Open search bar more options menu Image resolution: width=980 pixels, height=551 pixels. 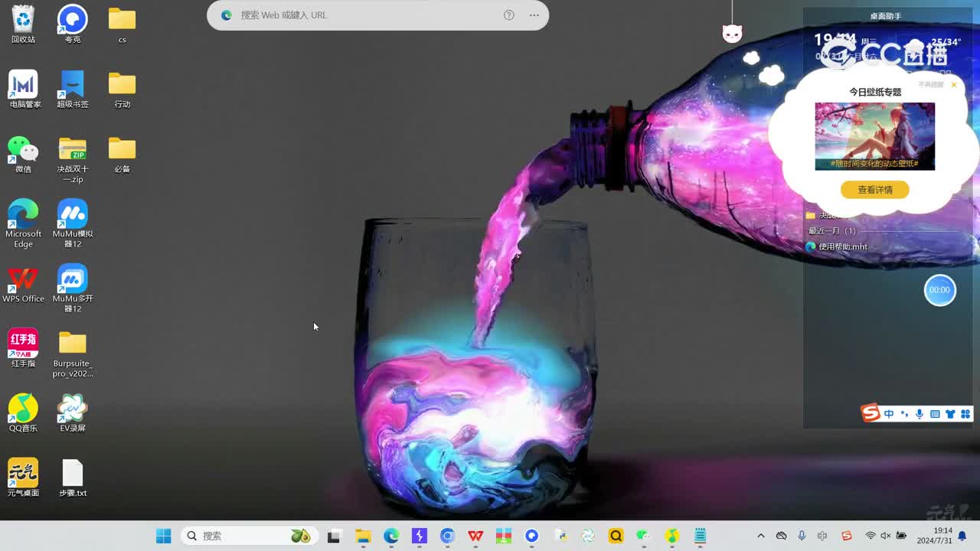[x=534, y=15]
